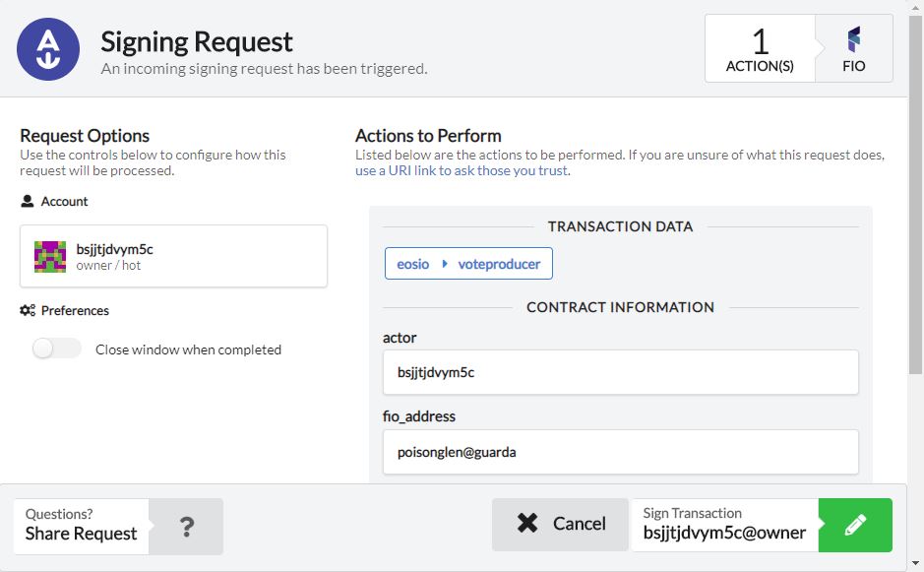924x572 pixels.
Task: Open the URI link to ask others
Action: 462,170
